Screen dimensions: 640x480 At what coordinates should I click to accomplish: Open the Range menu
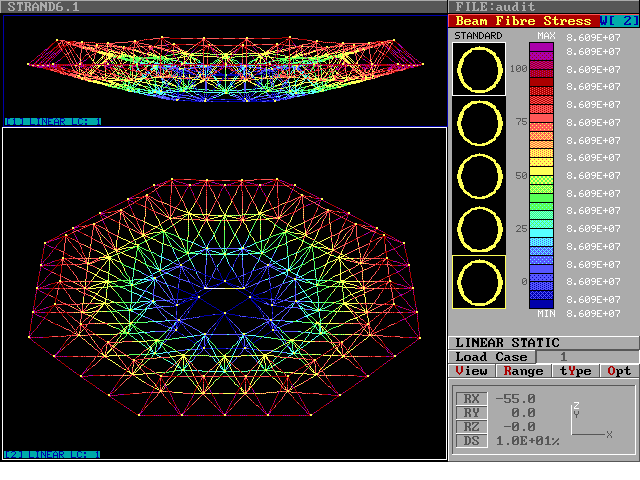523,371
